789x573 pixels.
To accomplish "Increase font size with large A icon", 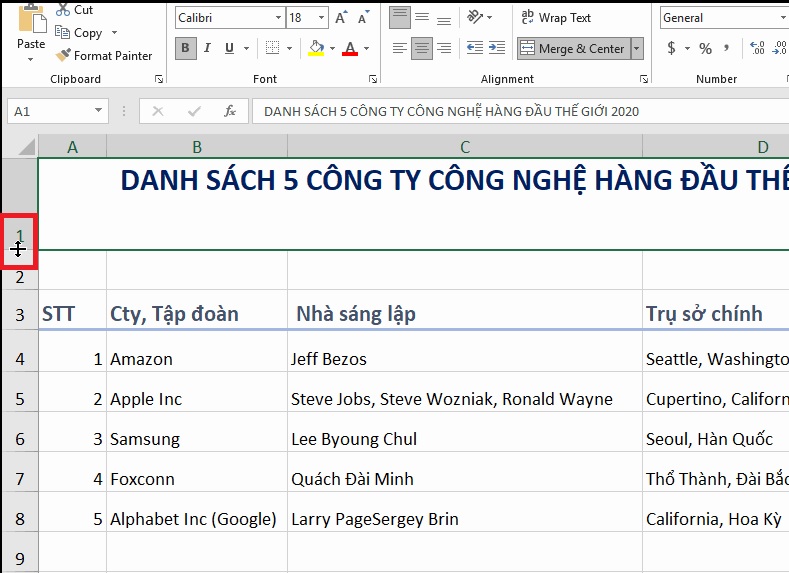I will click(341, 18).
